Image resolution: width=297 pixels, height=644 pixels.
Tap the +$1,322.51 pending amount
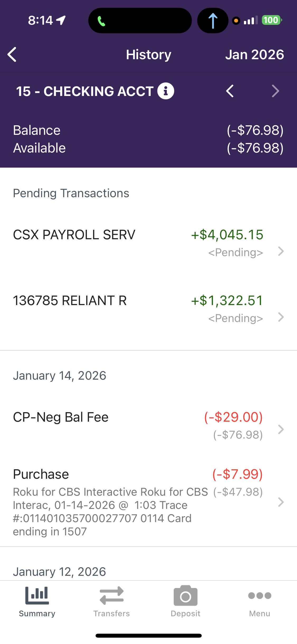[x=227, y=301]
